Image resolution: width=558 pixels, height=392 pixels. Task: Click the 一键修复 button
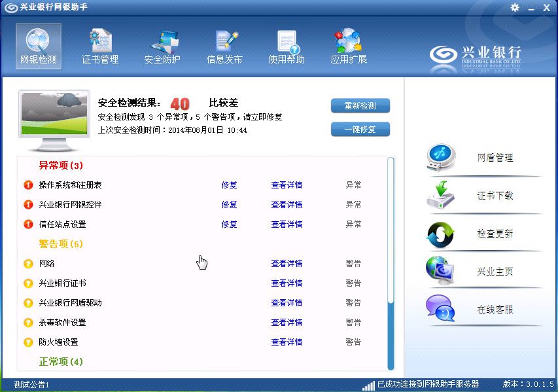click(x=360, y=129)
